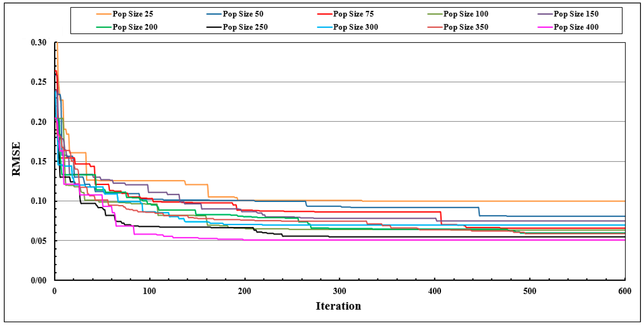Click the Pop Size 400 legend label
Screen dimensions: 644x325
(576, 27)
